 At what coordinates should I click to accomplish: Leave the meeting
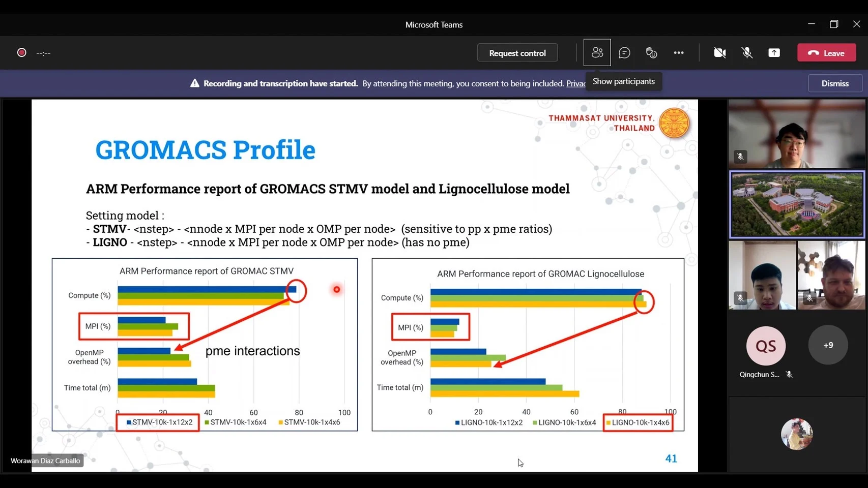coord(826,53)
